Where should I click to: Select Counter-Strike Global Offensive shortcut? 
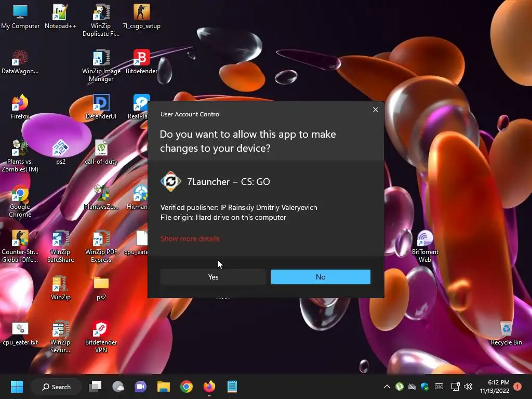[x=20, y=246]
